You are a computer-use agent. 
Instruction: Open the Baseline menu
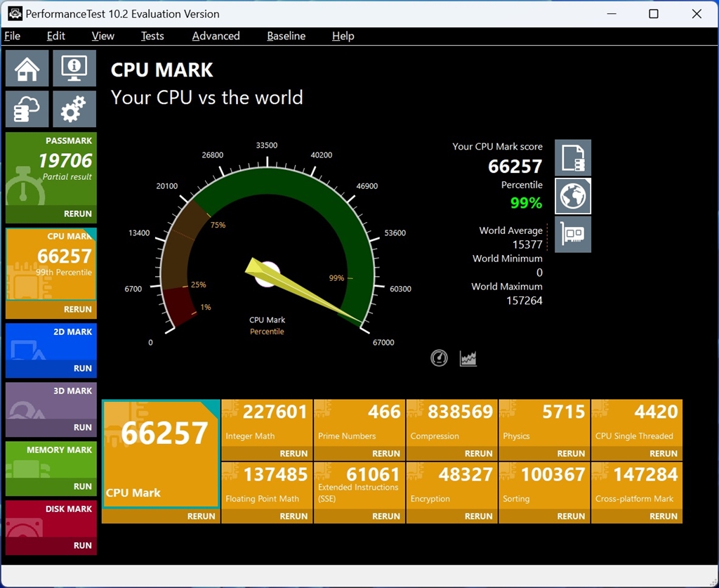[286, 36]
